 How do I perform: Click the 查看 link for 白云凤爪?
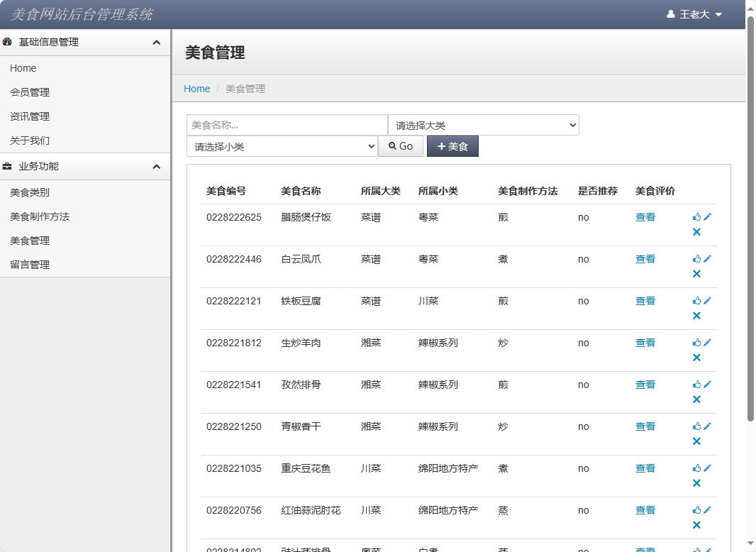645,258
